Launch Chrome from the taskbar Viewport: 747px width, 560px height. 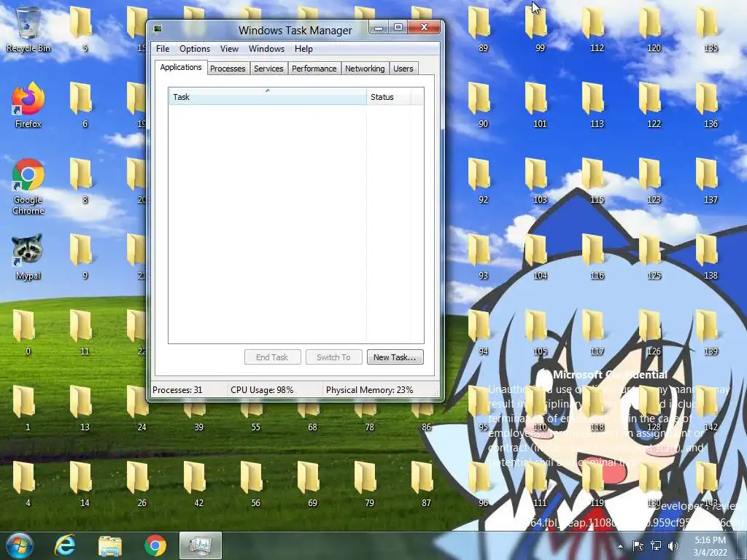point(155,545)
